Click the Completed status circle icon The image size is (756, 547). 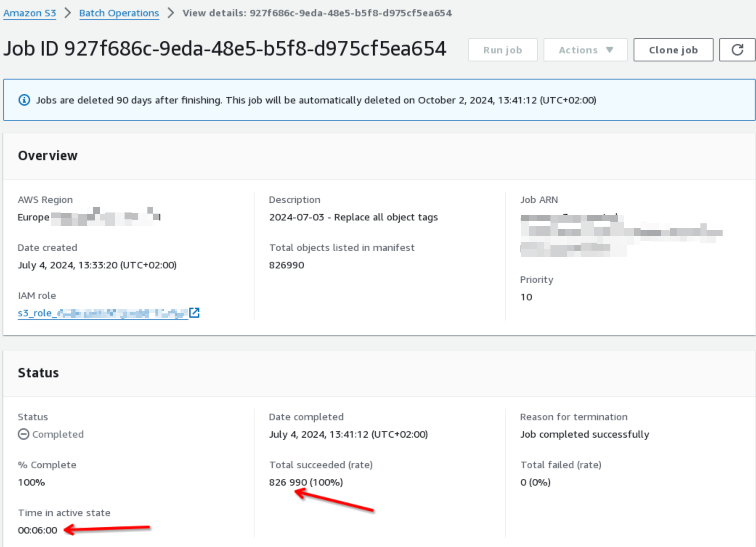pyautogui.click(x=24, y=434)
